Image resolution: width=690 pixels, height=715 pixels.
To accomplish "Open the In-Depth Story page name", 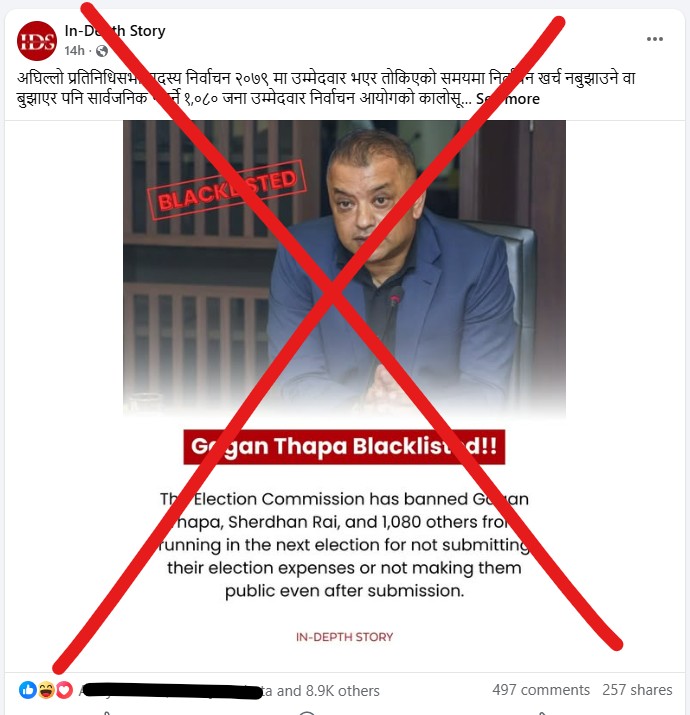I will tap(115, 31).
